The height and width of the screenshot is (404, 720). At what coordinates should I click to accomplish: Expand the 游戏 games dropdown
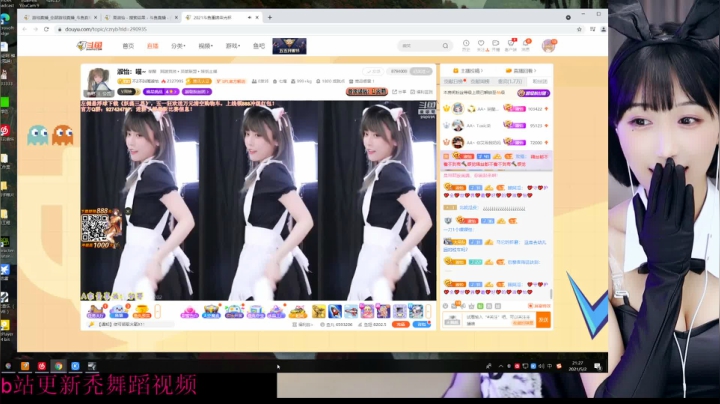(233, 46)
